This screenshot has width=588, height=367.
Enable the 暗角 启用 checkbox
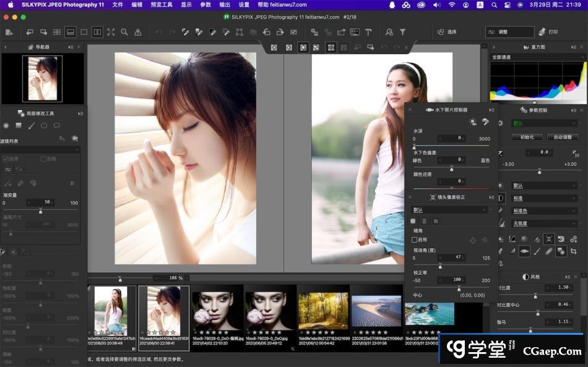[415, 240]
